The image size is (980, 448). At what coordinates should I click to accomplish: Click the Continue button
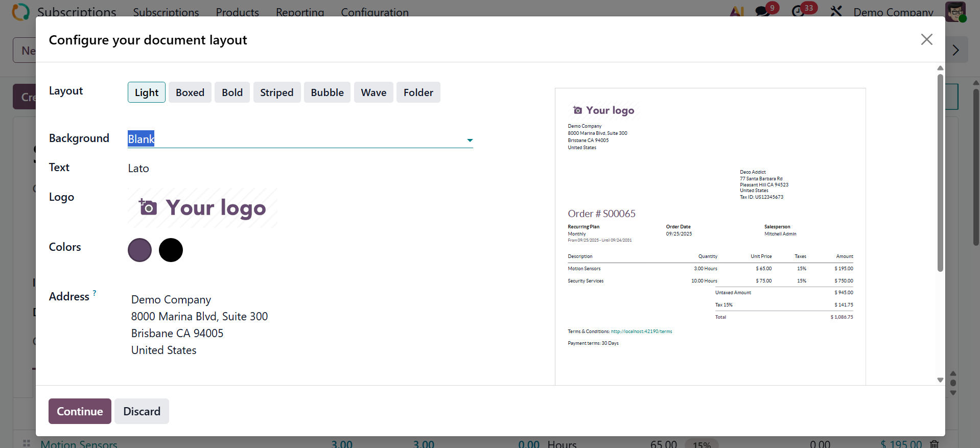click(80, 411)
